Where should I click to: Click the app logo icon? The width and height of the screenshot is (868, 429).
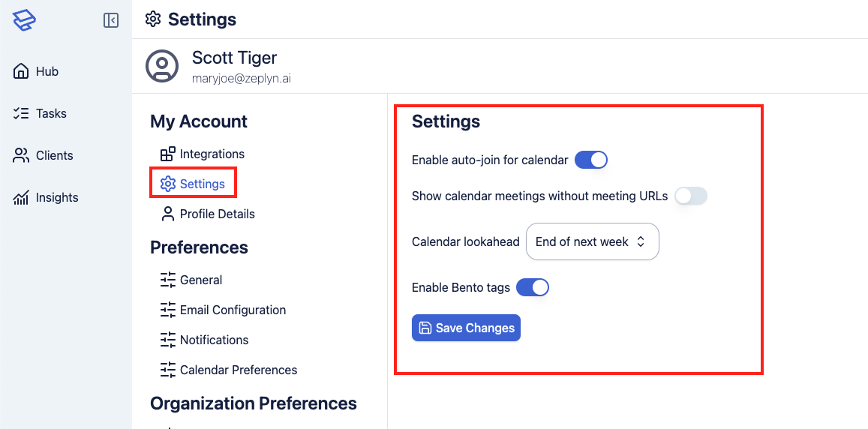pyautogui.click(x=24, y=20)
